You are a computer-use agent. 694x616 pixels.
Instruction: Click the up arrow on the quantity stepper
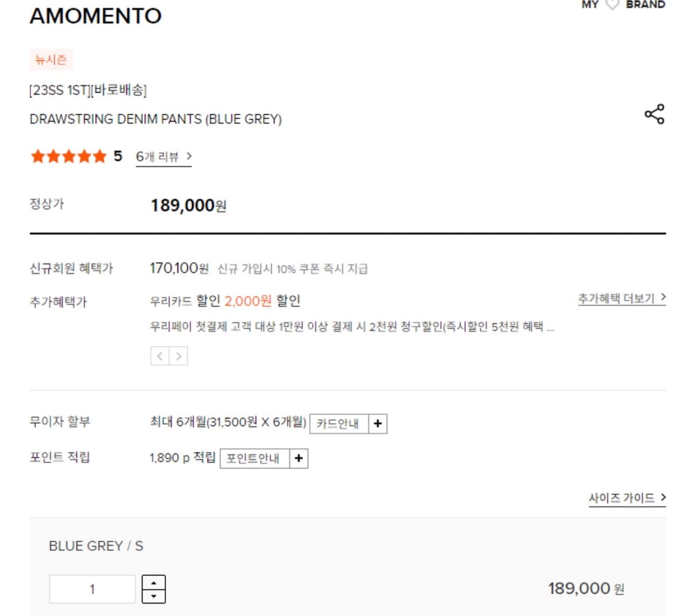(x=155, y=581)
